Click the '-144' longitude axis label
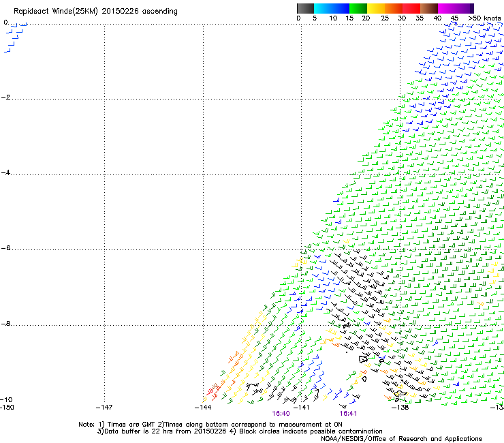 pos(203,408)
